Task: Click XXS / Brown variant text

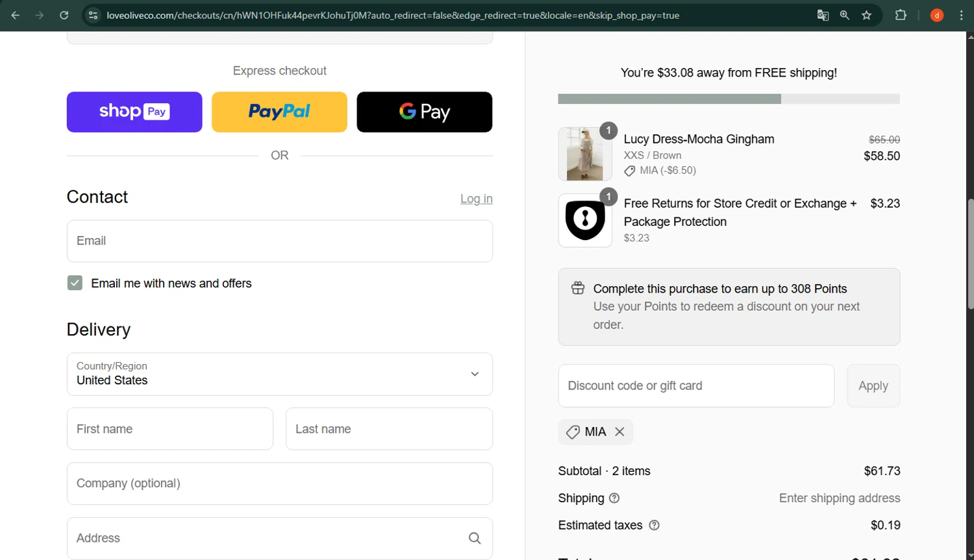Action: coord(653,155)
